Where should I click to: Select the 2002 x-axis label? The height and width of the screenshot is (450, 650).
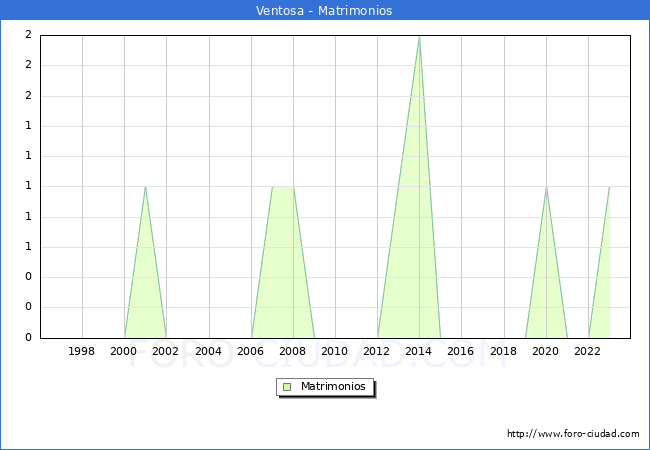[x=166, y=351]
